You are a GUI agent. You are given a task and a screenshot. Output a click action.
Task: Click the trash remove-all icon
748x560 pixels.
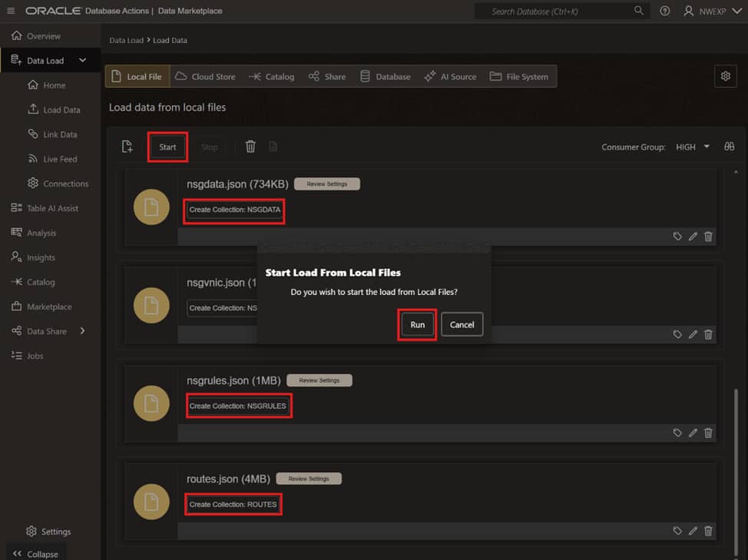[x=250, y=147]
